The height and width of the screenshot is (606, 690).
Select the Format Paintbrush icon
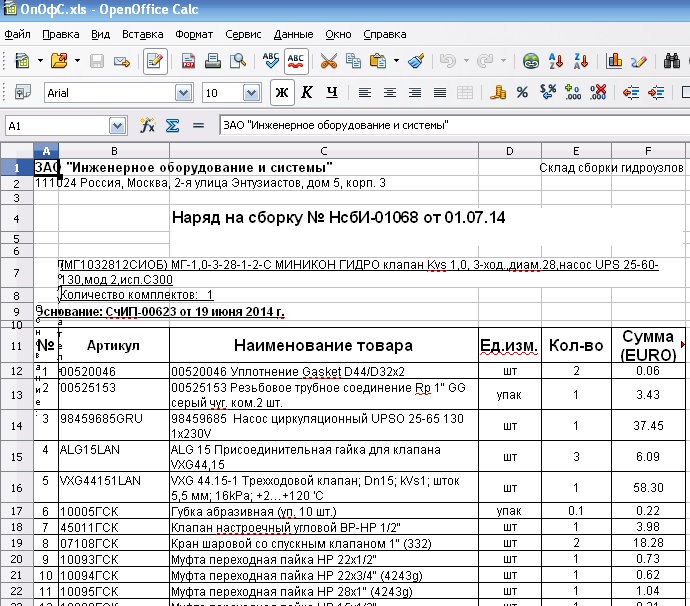(416, 61)
